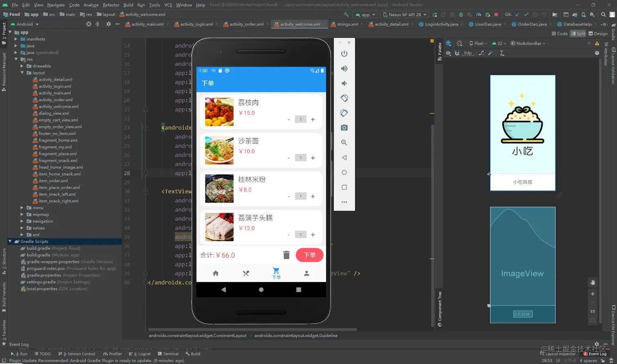Lower the emulator volume with volume-down icon

pyautogui.click(x=344, y=83)
